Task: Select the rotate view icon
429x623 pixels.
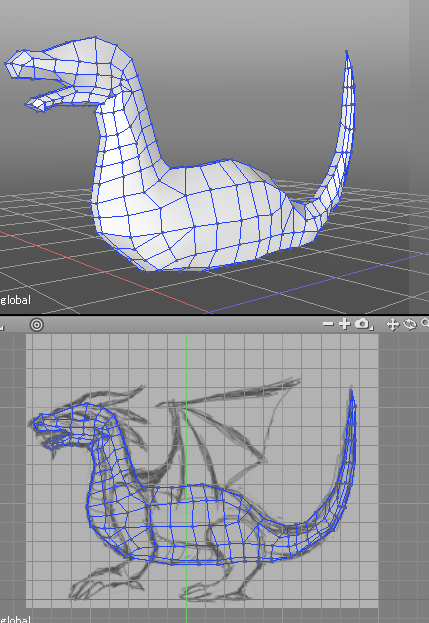Action: pyautogui.click(x=409, y=325)
